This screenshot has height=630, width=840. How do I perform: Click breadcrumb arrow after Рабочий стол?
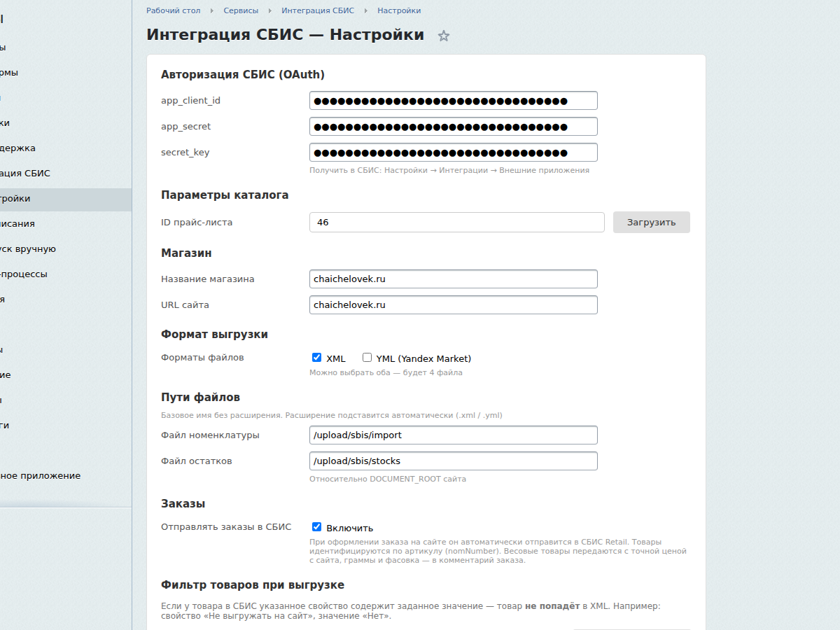(x=212, y=10)
